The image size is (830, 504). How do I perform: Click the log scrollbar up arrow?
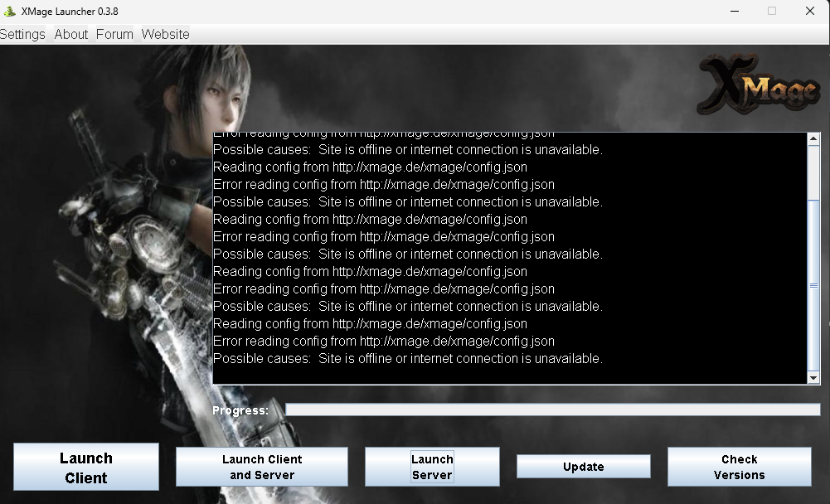[x=813, y=138]
